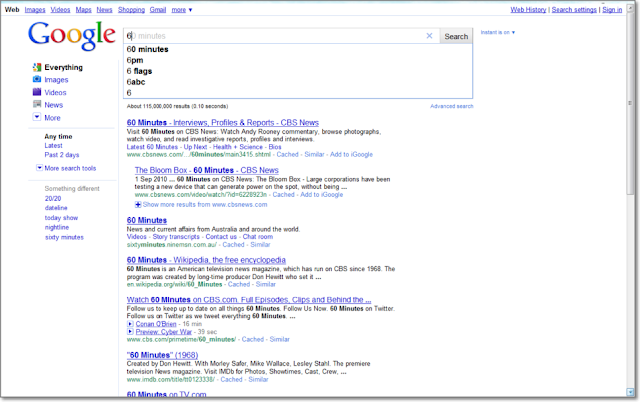Try the '20/20' related search
The width and height of the screenshot is (640, 402).
click(53, 198)
